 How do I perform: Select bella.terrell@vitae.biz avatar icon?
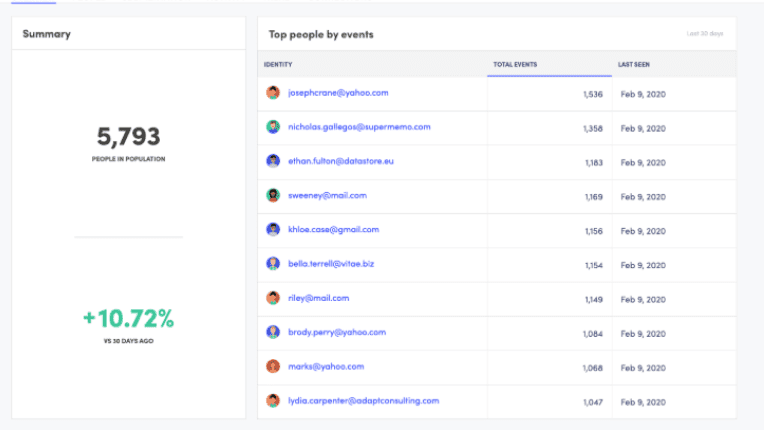point(273,263)
